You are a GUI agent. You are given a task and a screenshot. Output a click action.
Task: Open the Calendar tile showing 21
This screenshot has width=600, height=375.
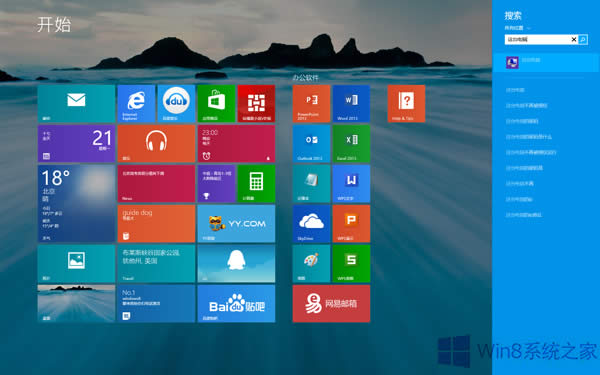pos(76,143)
